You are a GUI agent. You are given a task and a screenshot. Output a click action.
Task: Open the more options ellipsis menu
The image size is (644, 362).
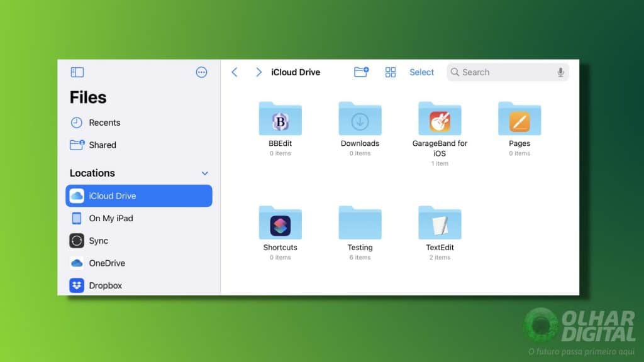pos(201,72)
